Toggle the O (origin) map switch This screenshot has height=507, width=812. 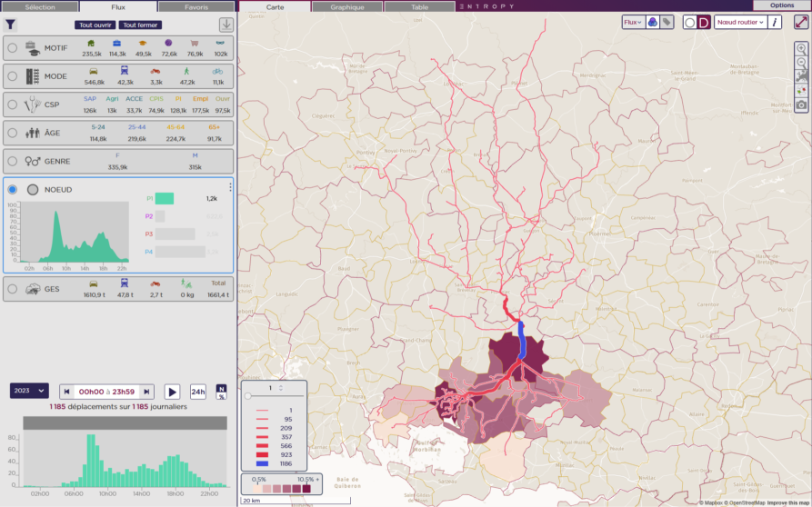(690, 22)
